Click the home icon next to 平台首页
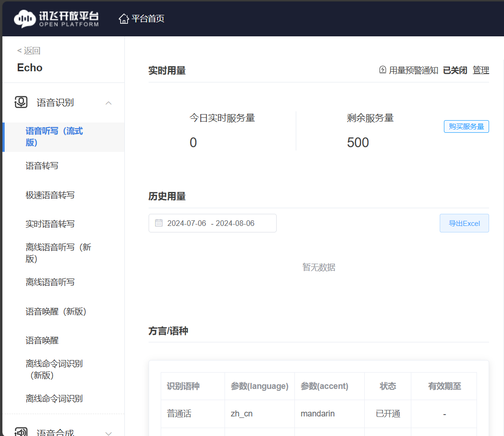Viewport: 504px width, 436px height. coord(123,18)
